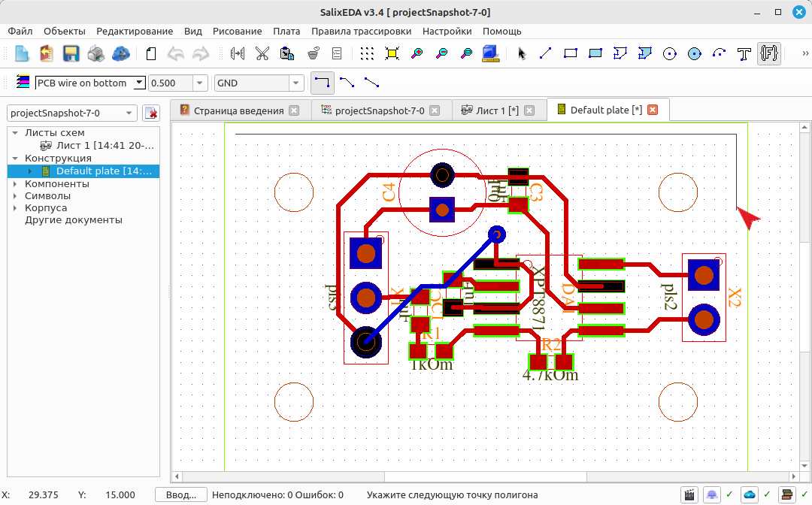Screen dimensions: 812x505
Task: Click the zoom in magnifier
Action: [417, 53]
